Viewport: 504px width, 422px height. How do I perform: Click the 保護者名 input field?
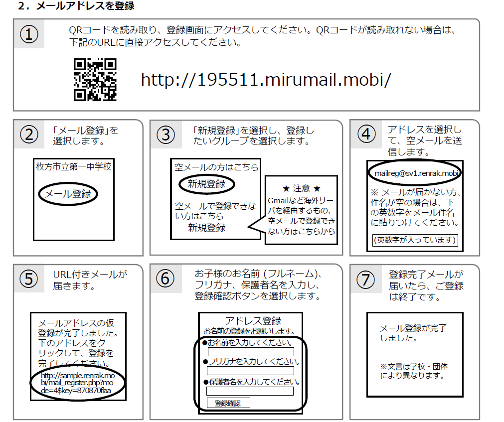pos(250,391)
